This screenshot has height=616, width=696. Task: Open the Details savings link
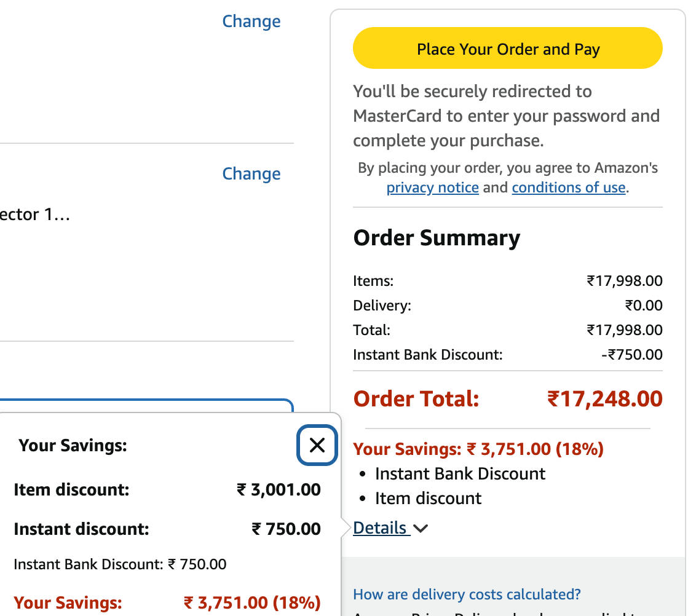click(380, 528)
